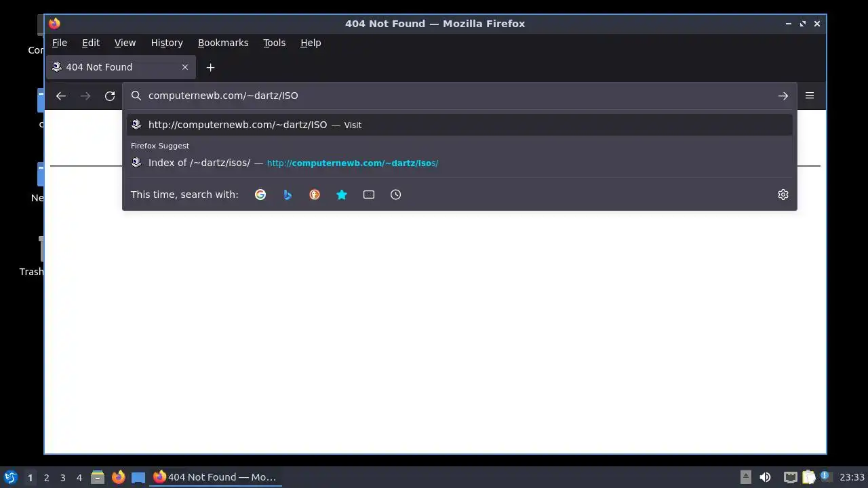Switch to virtual desktop 4
Viewport: 868px width, 488px height.
pyautogui.click(x=79, y=477)
